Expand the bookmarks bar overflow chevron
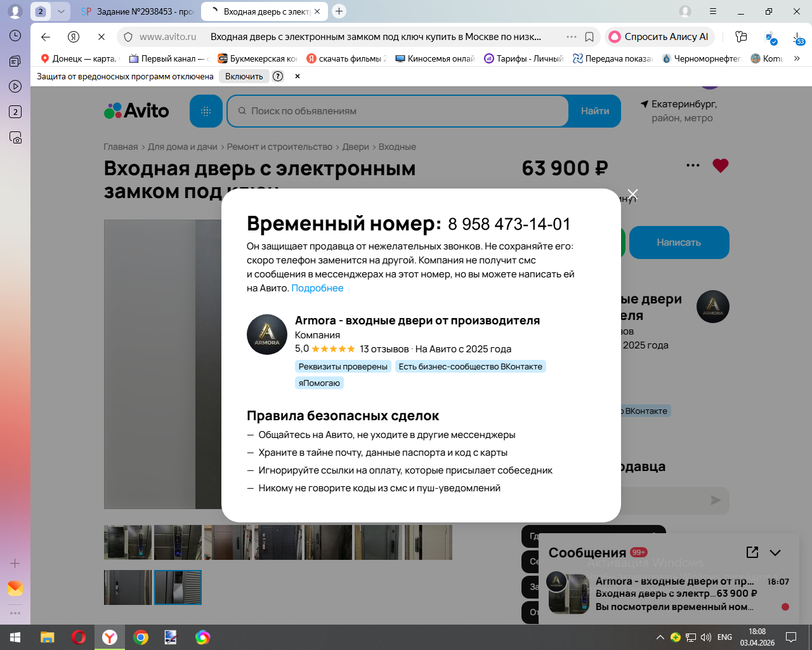812x650 pixels. point(797,58)
